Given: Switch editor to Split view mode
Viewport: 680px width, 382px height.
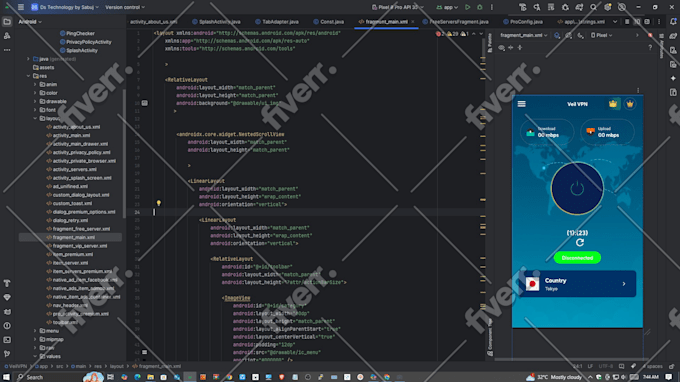Looking at the screenshot, I should click(637, 22).
